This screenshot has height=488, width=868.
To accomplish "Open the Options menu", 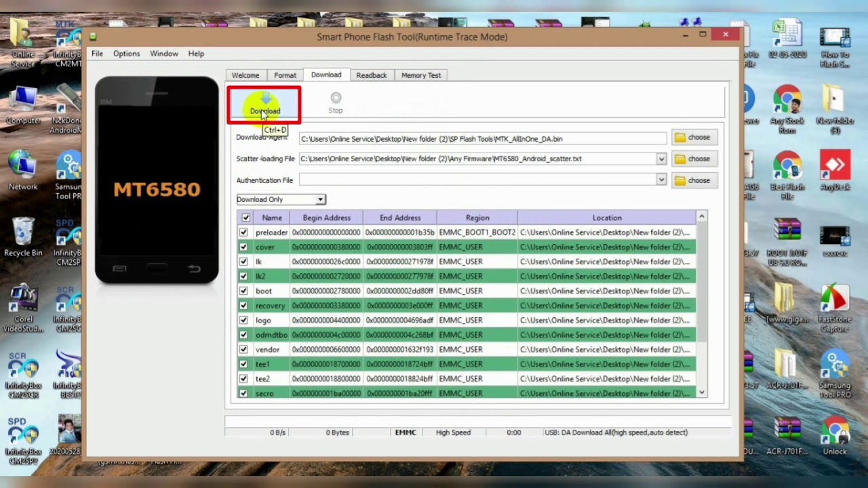I will [126, 54].
